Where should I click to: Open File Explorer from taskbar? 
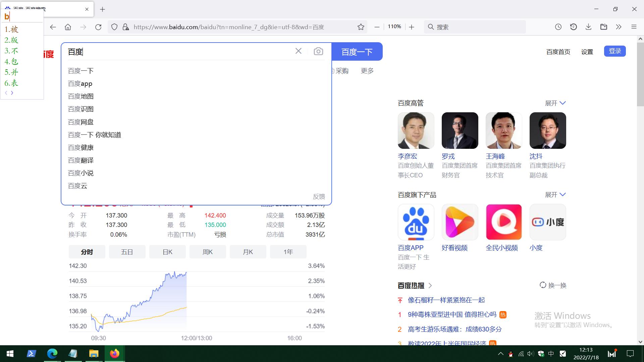coord(94,354)
